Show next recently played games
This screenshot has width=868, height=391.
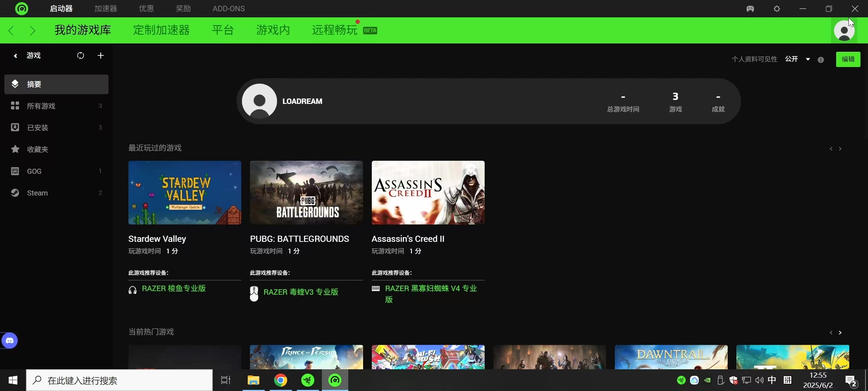pyautogui.click(x=840, y=149)
